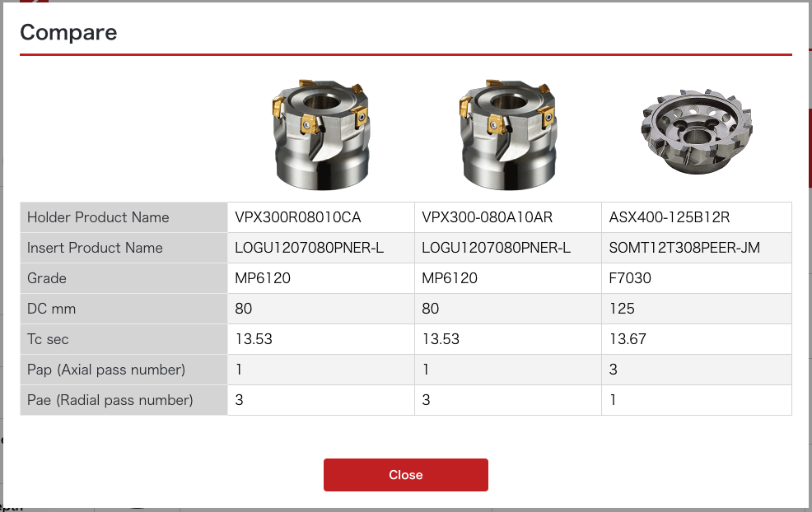Screen dimensions: 812x512
Task: Click the 13.67 Tc sec value
Action: [628, 339]
